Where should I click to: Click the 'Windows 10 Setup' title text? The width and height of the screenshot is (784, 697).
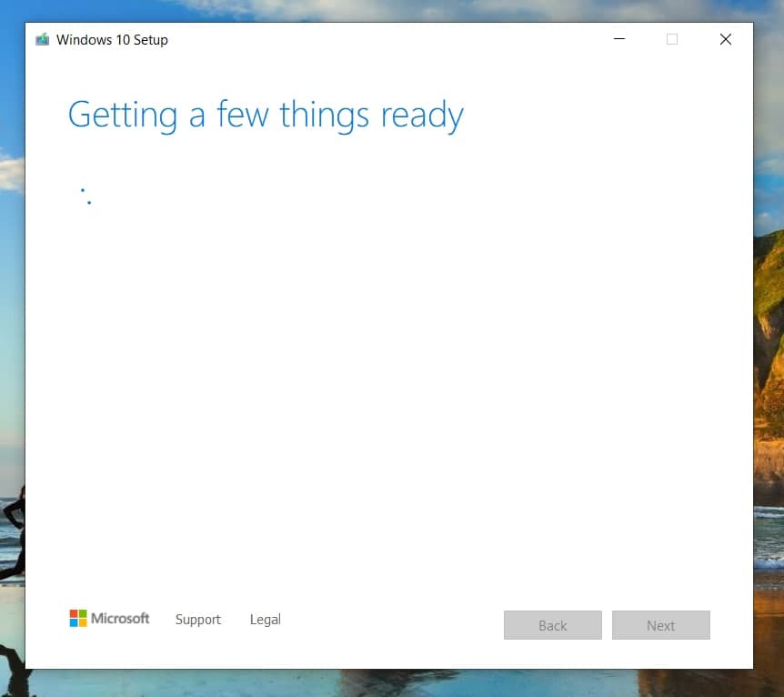pos(112,40)
